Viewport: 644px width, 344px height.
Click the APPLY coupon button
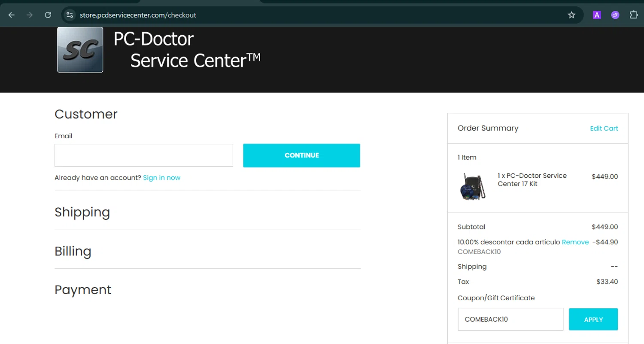pos(593,320)
